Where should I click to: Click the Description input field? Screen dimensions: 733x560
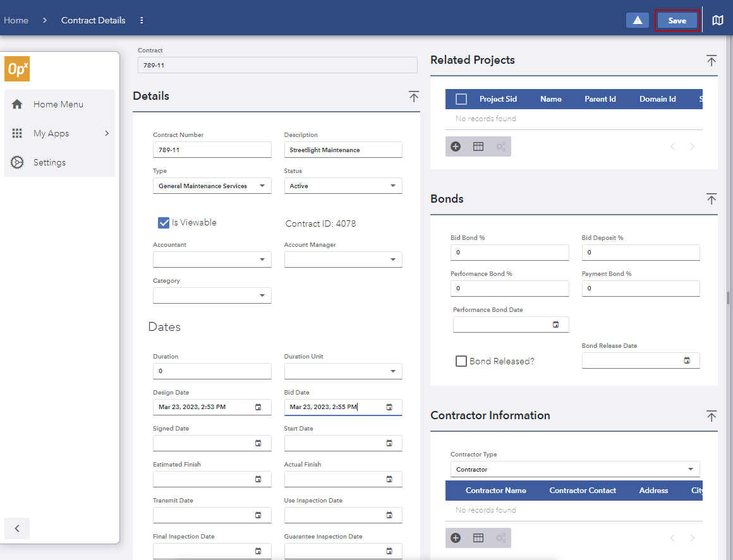342,150
